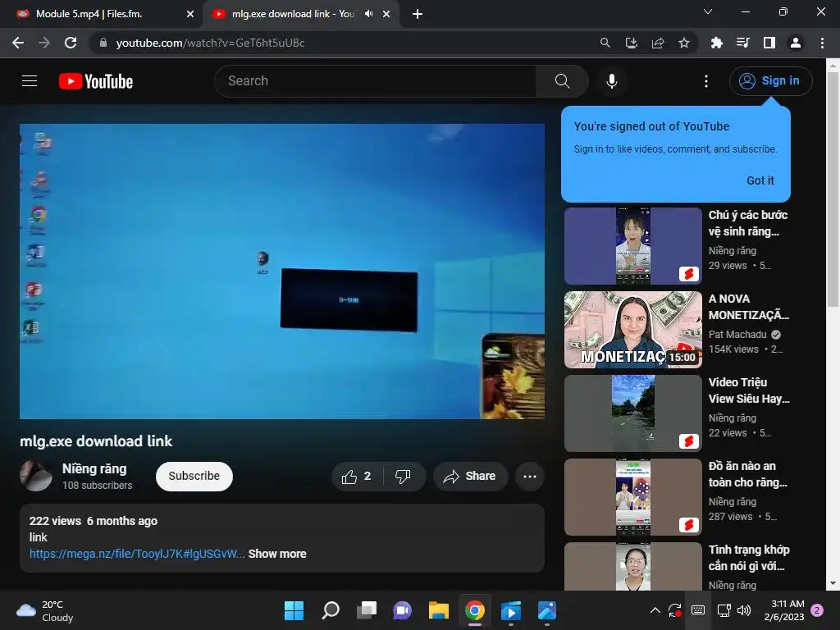Mute tab via speaker icon on tab
The height and width of the screenshot is (630, 840).
coord(368,14)
